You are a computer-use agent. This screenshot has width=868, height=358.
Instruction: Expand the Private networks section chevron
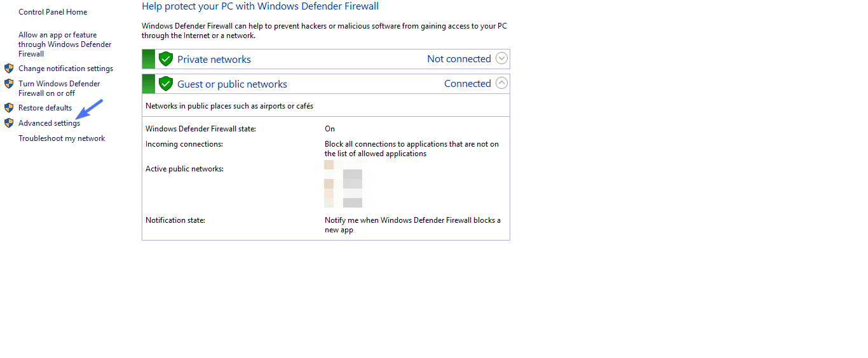click(502, 58)
